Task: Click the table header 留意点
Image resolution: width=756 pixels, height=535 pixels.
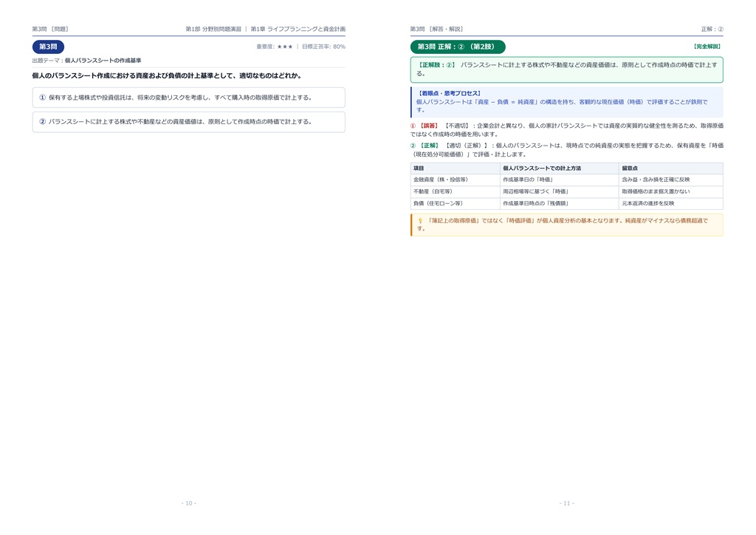Action: 630,168
